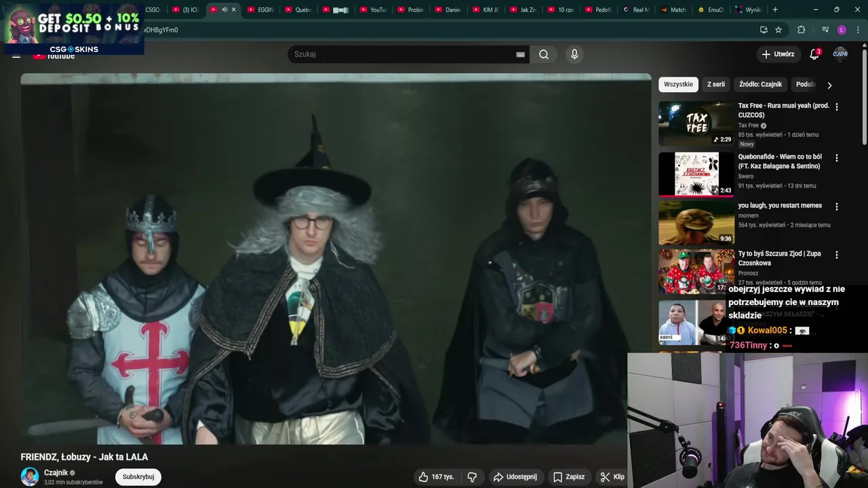
Task: Click the Quebonafide video thumbnail
Action: coord(696,174)
